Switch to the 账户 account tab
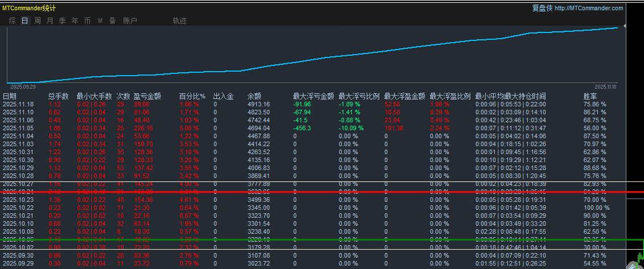 [x=130, y=20]
